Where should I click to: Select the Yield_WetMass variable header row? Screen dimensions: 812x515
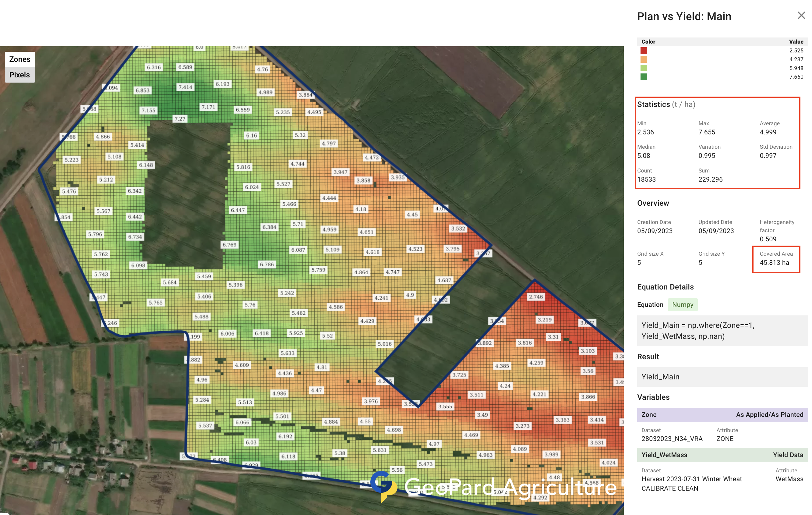click(x=722, y=455)
